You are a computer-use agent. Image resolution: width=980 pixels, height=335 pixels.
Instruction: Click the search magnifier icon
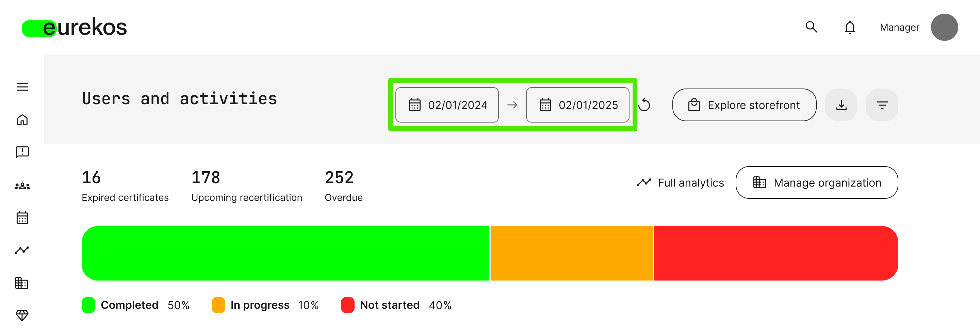(811, 27)
